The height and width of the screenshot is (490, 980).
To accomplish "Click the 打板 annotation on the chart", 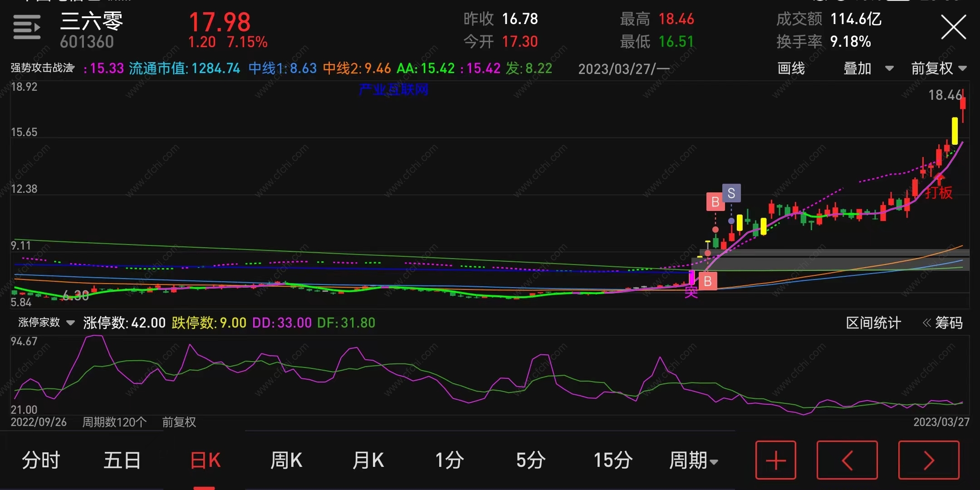I will (x=939, y=192).
